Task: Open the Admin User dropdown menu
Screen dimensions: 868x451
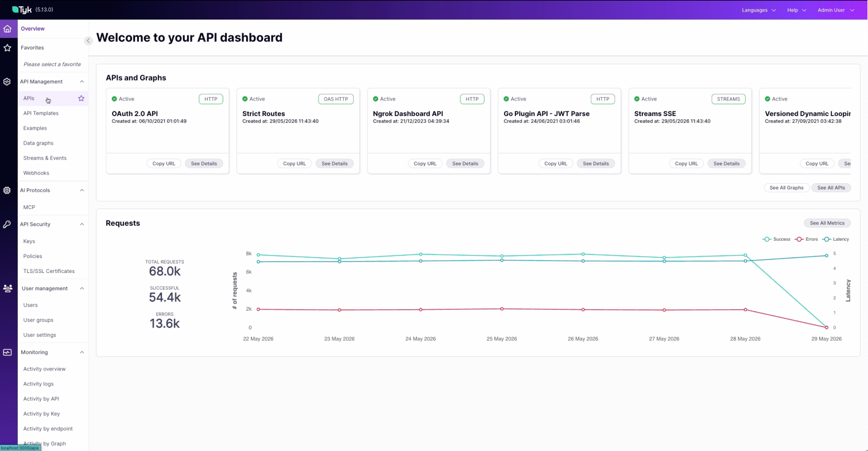Action: 836,10
